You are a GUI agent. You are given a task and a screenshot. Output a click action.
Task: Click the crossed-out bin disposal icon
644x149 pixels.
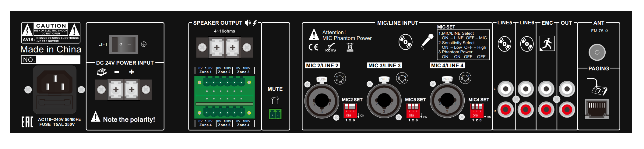tap(350, 47)
